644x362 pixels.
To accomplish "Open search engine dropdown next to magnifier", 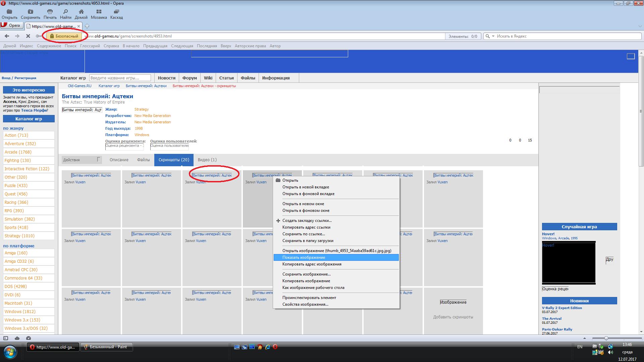I will (x=493, y=36).
